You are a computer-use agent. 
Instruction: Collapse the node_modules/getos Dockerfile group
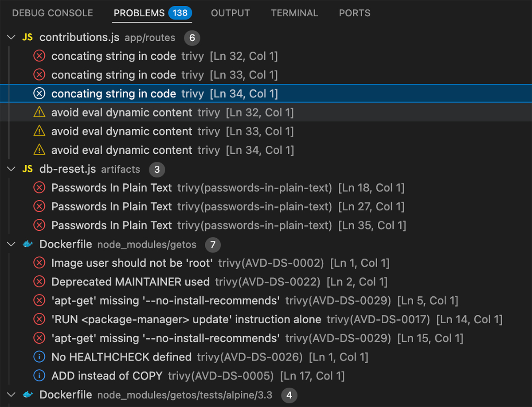click(11, 244)
